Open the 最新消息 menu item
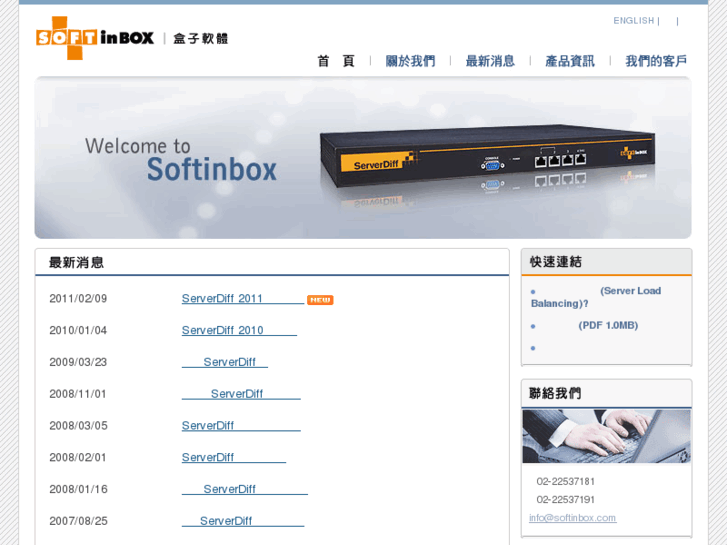 point(490,61)
